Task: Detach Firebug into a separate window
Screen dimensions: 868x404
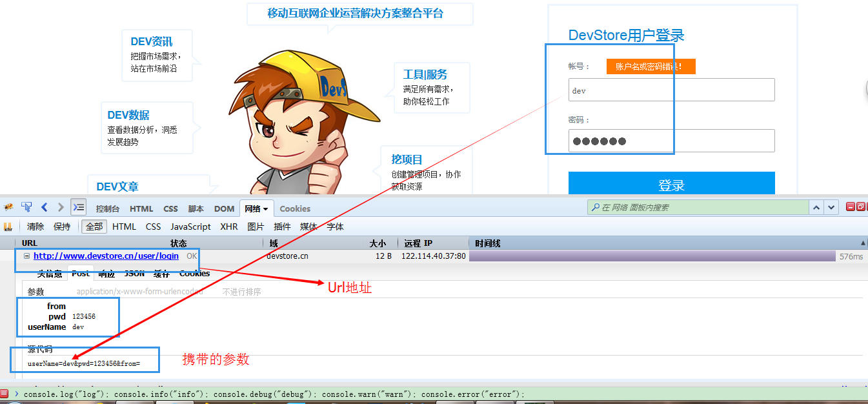Action: click(860, 207)
